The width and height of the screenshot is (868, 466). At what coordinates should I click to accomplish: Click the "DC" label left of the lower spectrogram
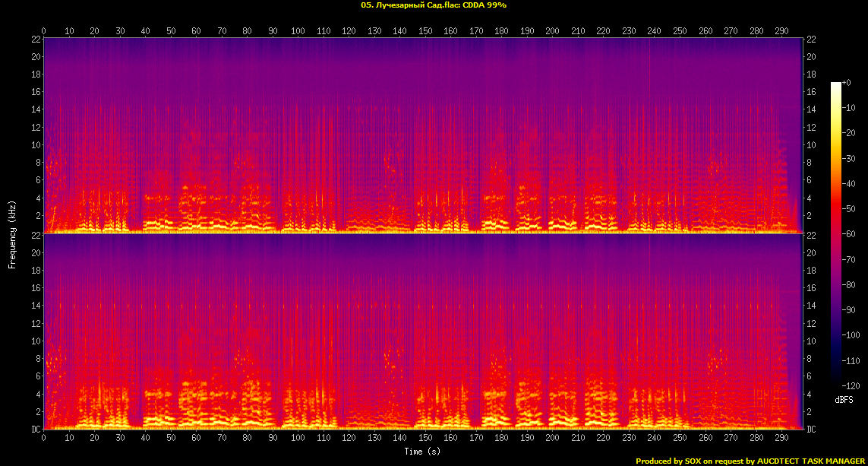tap(36, 430)
